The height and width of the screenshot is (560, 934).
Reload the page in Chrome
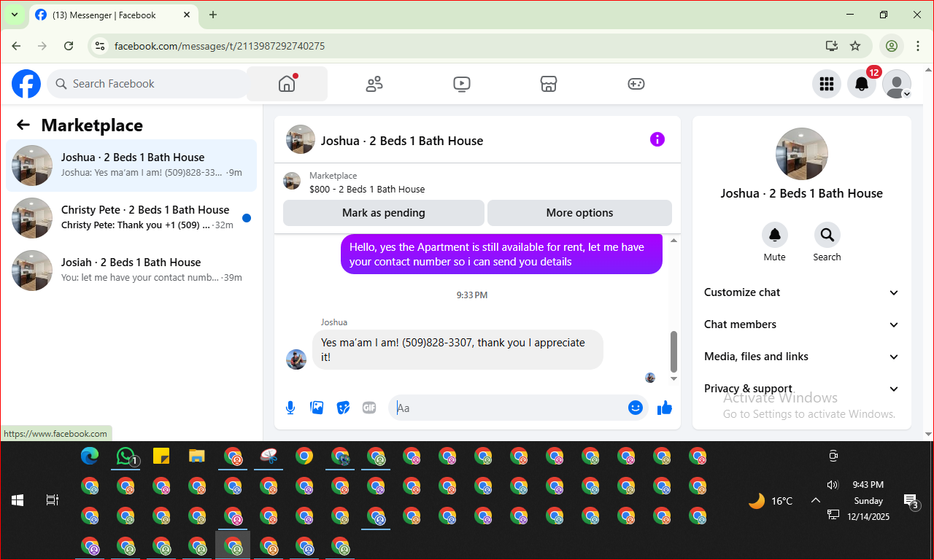click(69, 46)
